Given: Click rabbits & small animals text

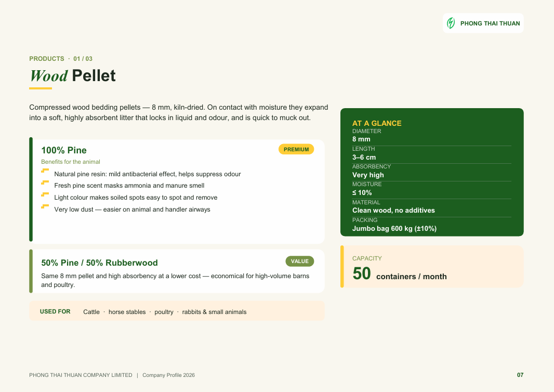Looking at the screenshot, I should click(x=214, y=312).
